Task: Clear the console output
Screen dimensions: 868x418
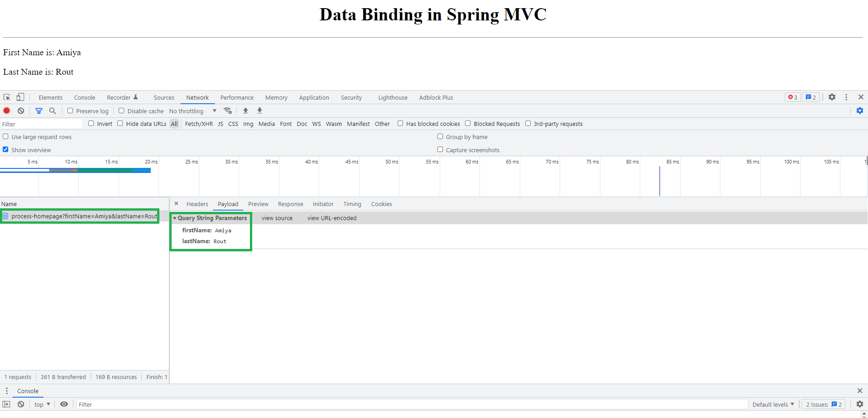Action: (21, 404)
